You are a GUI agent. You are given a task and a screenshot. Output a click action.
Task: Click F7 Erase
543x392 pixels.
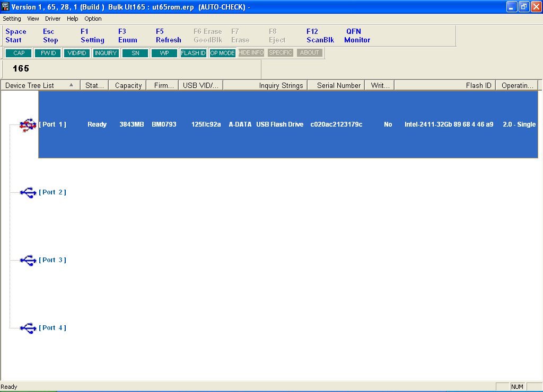click(240, 35)
